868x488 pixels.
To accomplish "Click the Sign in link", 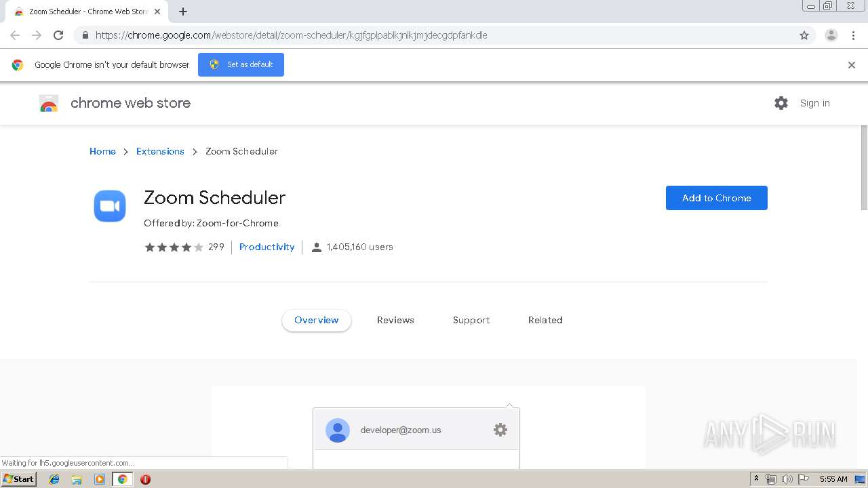I will (814, 103).
